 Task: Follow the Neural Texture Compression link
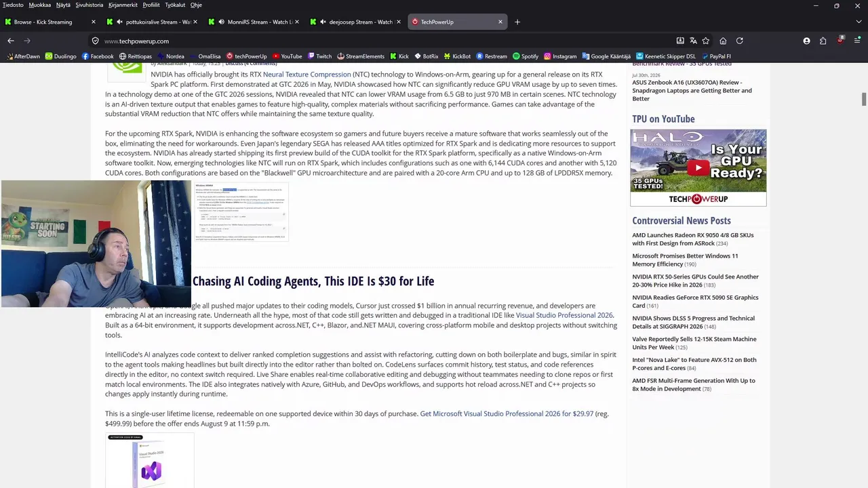(x=307, y=75)
